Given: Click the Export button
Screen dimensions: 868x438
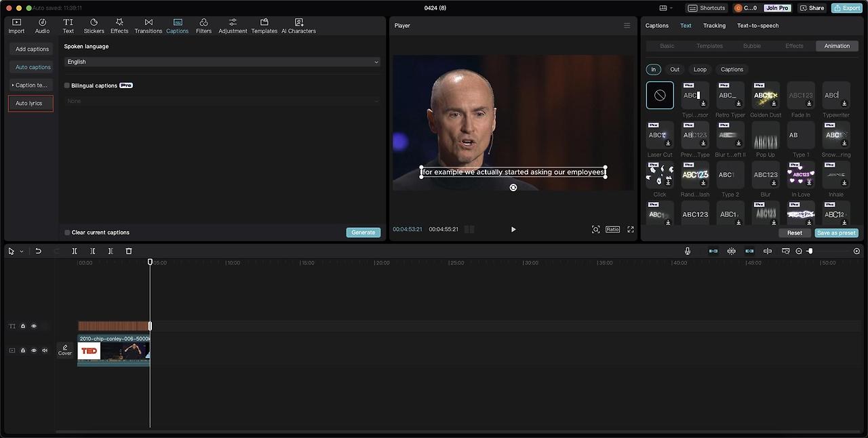Looking at the screenshot, I should (847, 8).
